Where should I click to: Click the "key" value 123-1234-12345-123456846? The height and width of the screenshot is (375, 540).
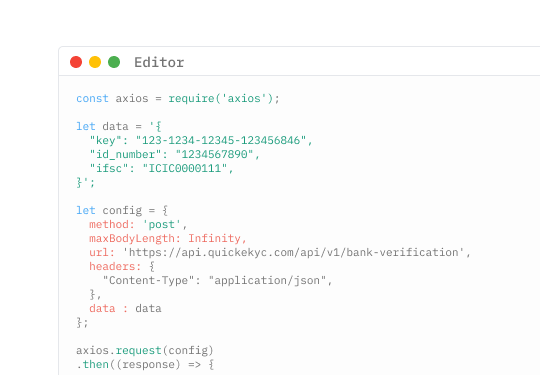tap(221, 140)
